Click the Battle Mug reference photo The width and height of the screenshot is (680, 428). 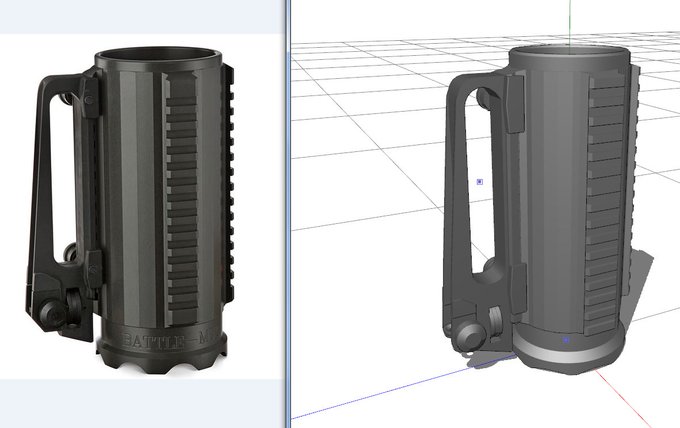click(x=131, y=212)
